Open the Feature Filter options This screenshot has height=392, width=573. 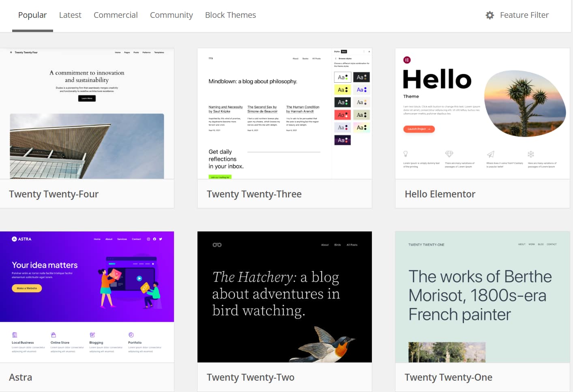pyautogui.click(x=524, y=15)
